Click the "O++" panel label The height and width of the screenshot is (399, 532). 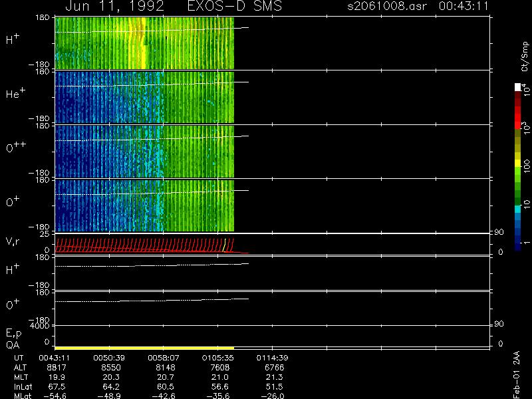pyautogui.click(x=16, y=147)
